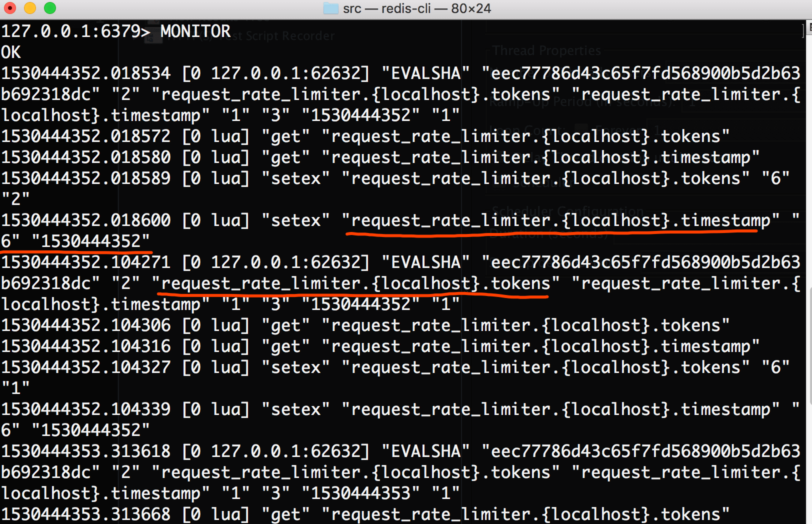812x524 pixels.
Task: Click the folder icon in title bar
Action: click(330, 8)
